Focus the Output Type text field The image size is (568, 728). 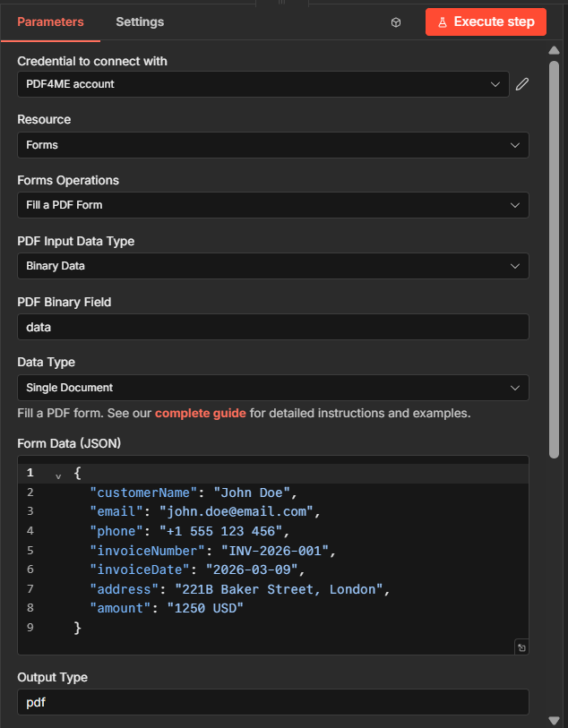272,702
